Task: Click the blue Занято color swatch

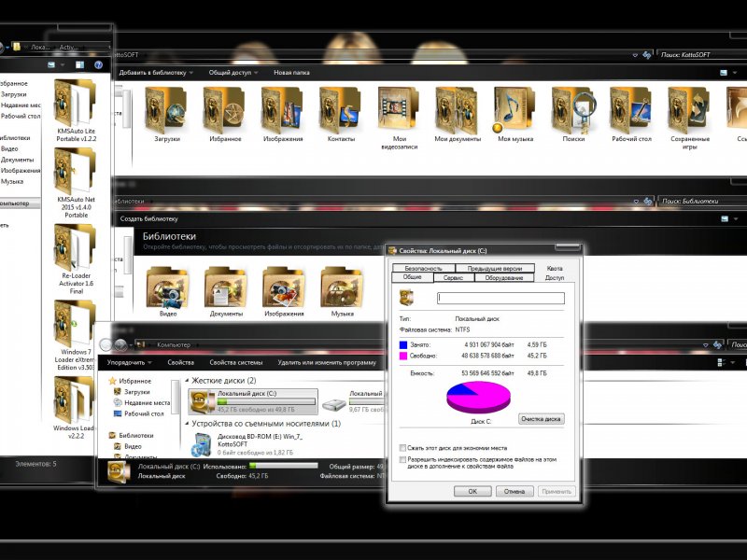Action: tap(403, 344)
